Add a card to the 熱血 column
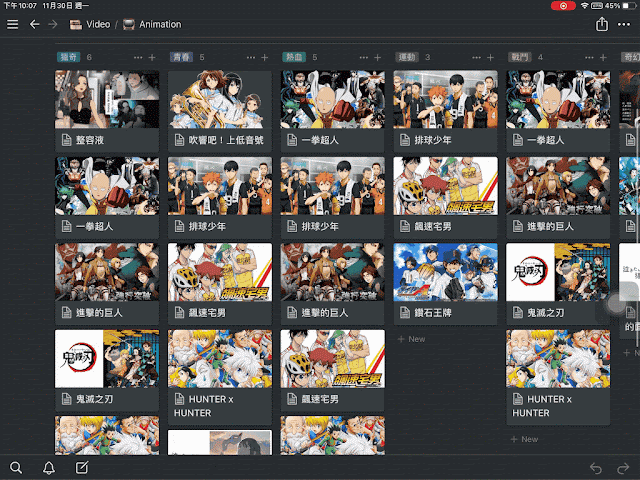Screen dimensions: 640x480 (378, 58)
